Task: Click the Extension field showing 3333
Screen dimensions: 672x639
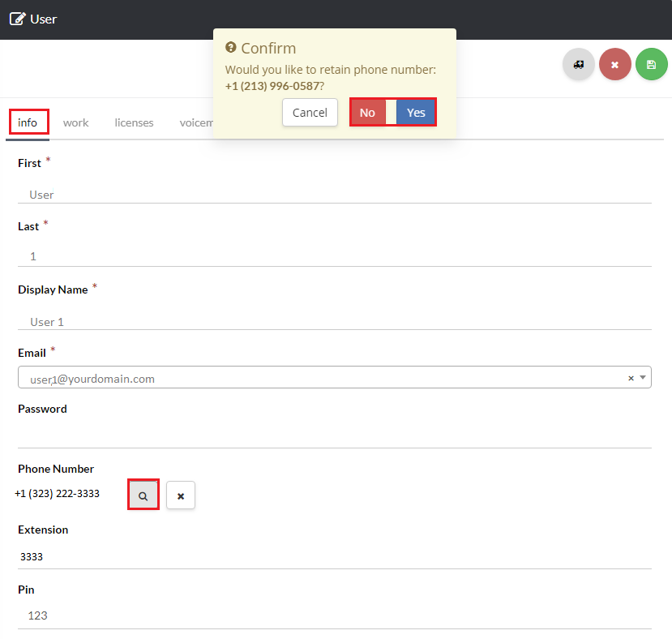Action: 334,557
